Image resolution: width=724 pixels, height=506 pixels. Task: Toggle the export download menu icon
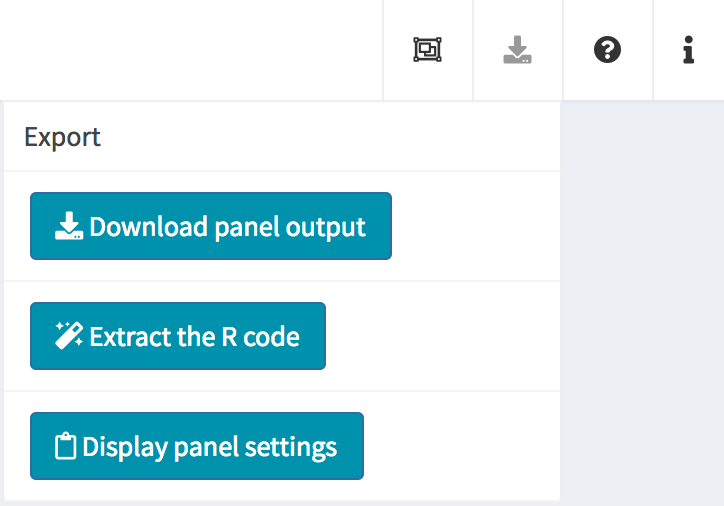pos(517,49)
